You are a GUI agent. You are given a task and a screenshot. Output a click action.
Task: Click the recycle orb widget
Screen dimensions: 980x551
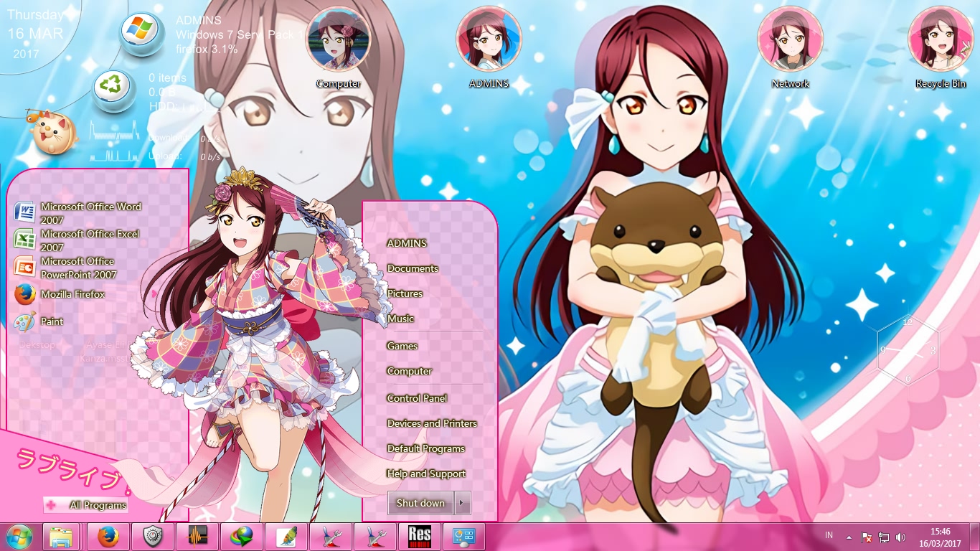click(114, 89)
